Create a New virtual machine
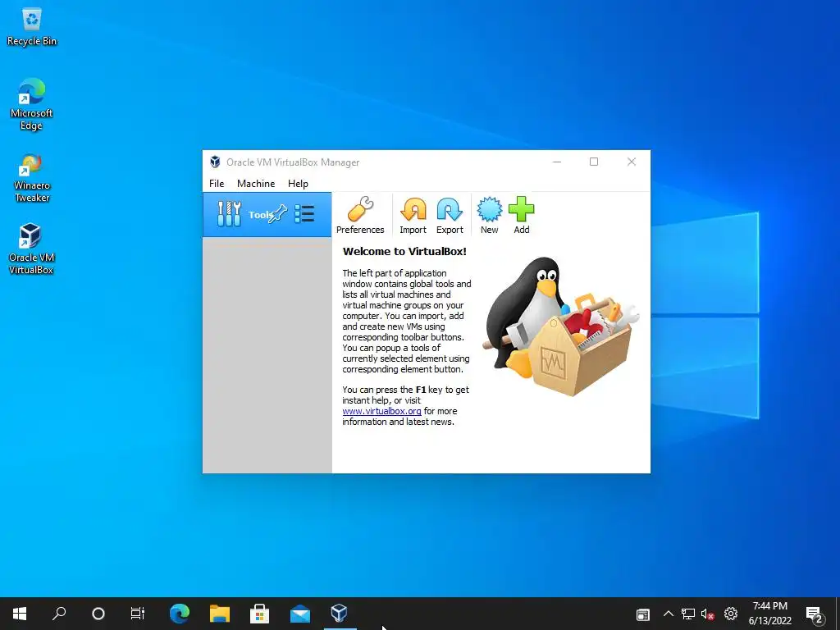The image size is (840, 630). pos(489,216)
